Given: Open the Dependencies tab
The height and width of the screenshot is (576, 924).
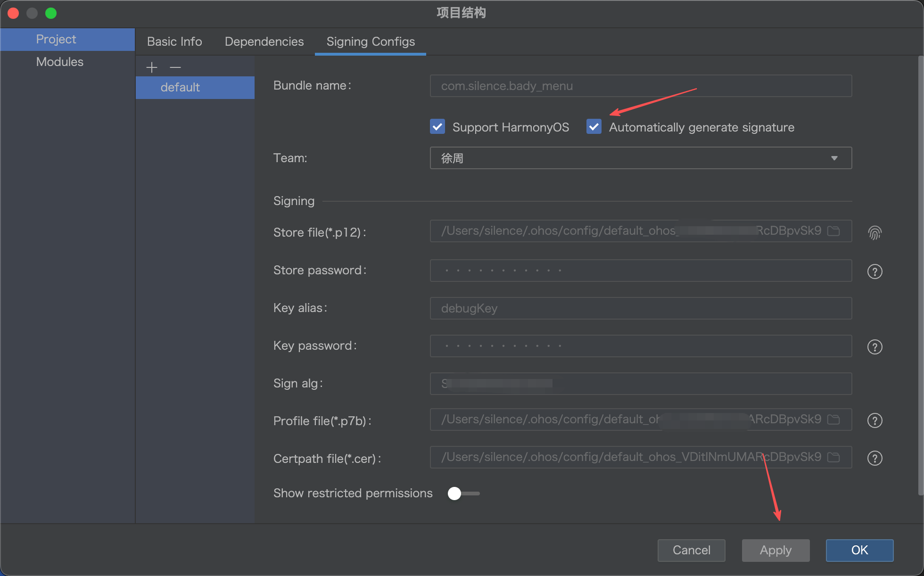Looking at the screenshot, I should coord(264,41).
